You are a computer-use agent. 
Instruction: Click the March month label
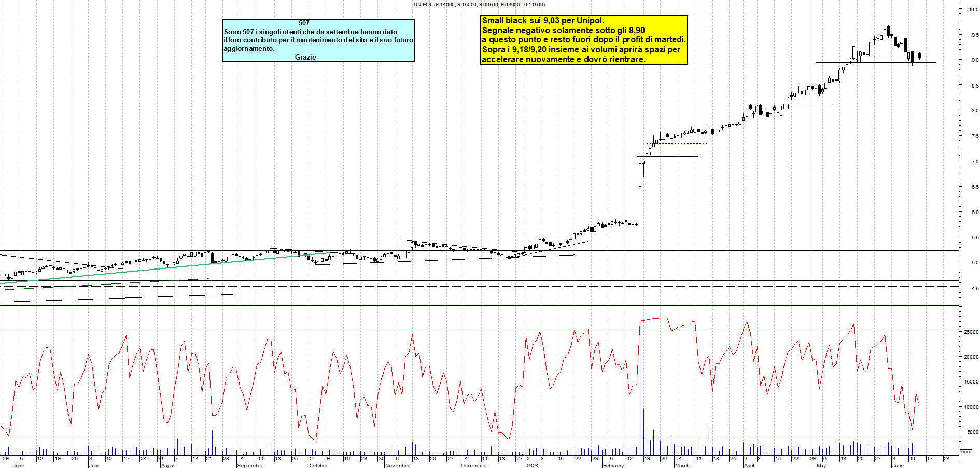[682, 465]
